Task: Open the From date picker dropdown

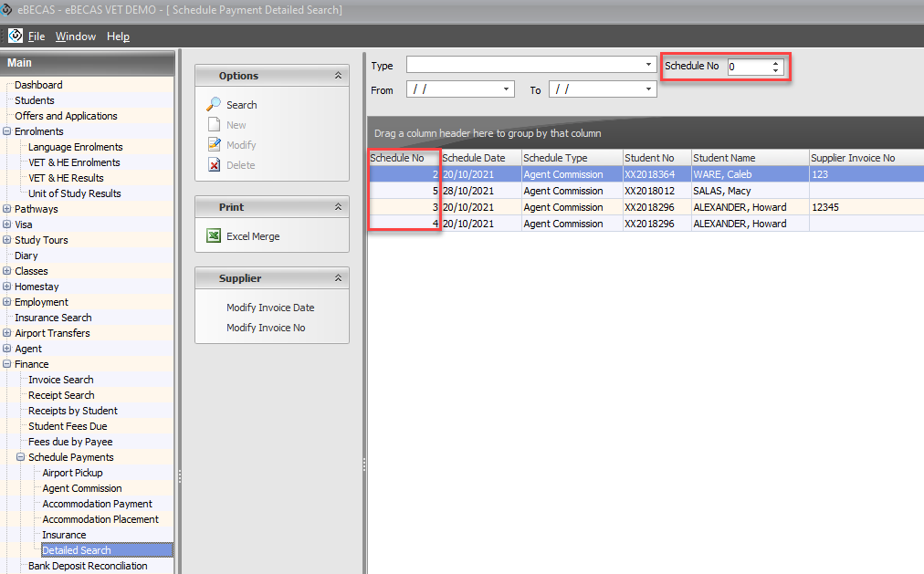Action: tap(508, 89)
